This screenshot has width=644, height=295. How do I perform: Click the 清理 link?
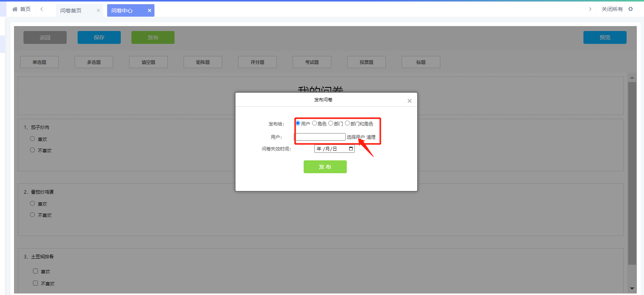point(371,137)
